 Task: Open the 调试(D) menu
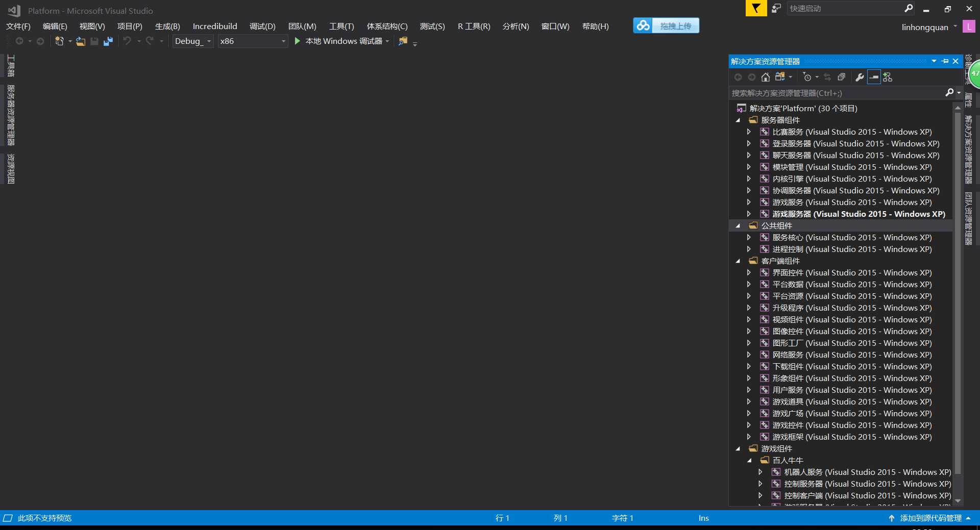[x=262, y=27]
